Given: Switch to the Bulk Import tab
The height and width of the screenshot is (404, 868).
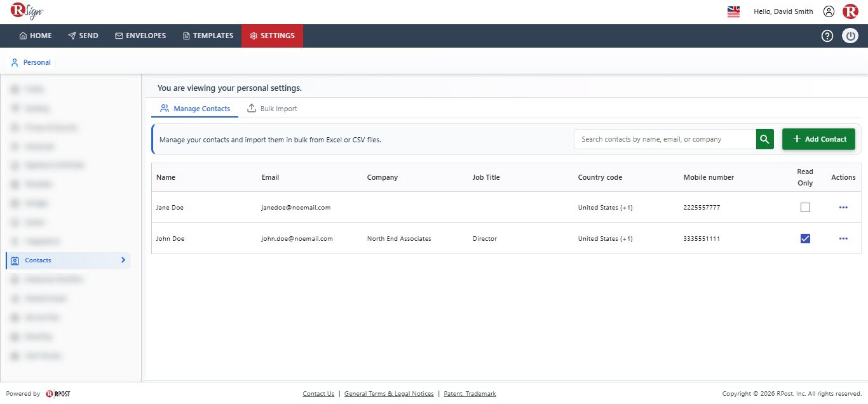Looking at the screenshot, I should pyautogui.click(x=272, y=109).
